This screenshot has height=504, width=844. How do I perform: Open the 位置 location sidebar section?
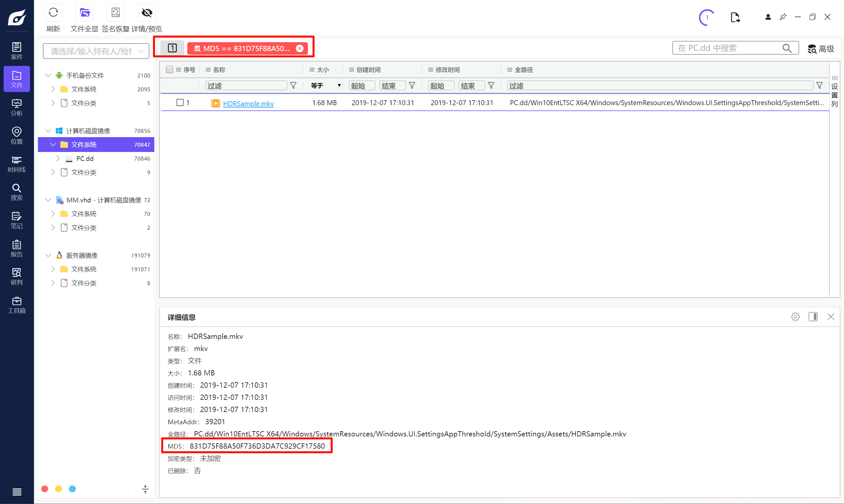[16, 135]
